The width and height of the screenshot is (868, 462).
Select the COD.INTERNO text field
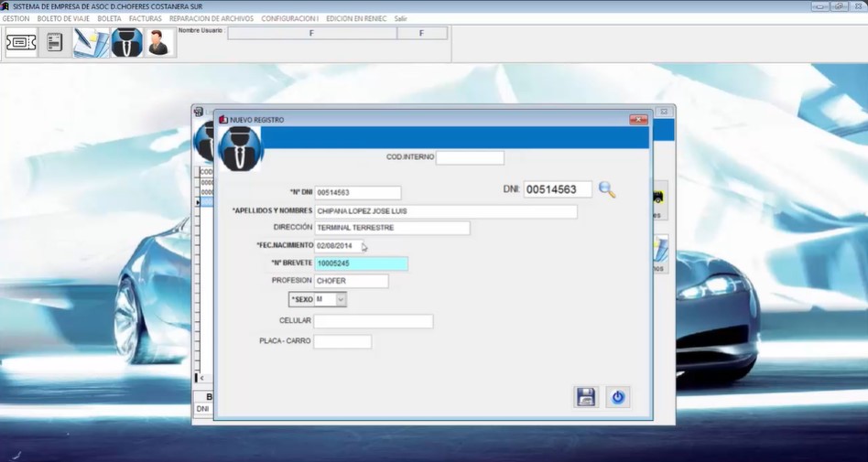pos(470,157)
